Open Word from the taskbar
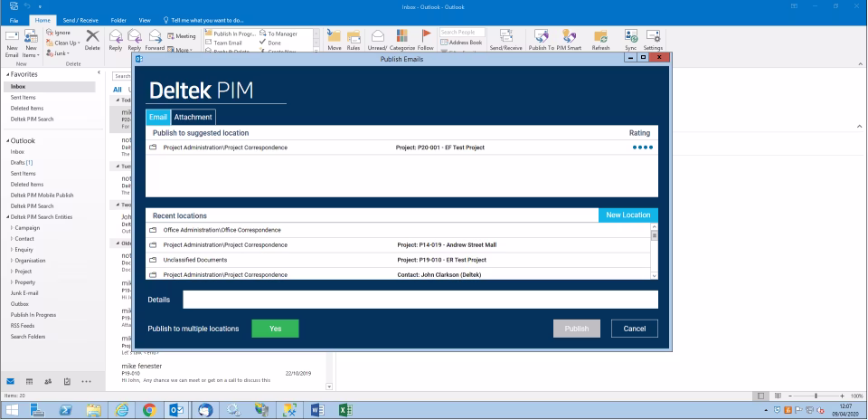 pyautogui.click(x=317, y=410)
